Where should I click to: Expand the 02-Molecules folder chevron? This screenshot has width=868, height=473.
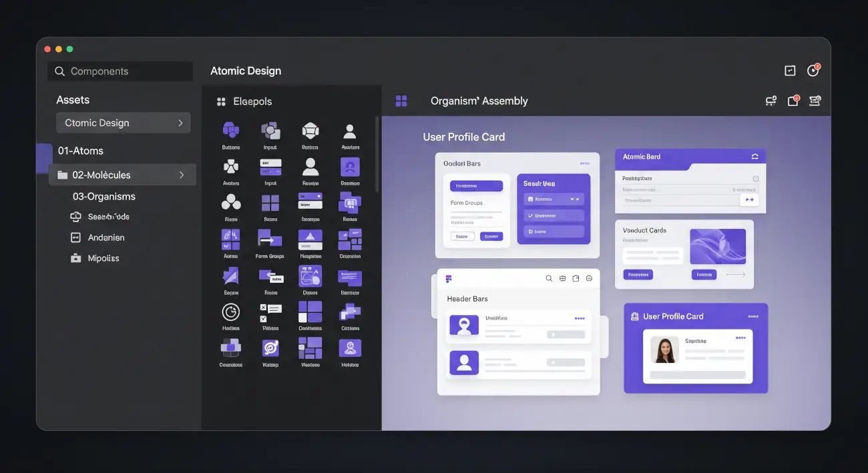click(x=181, y=175)
